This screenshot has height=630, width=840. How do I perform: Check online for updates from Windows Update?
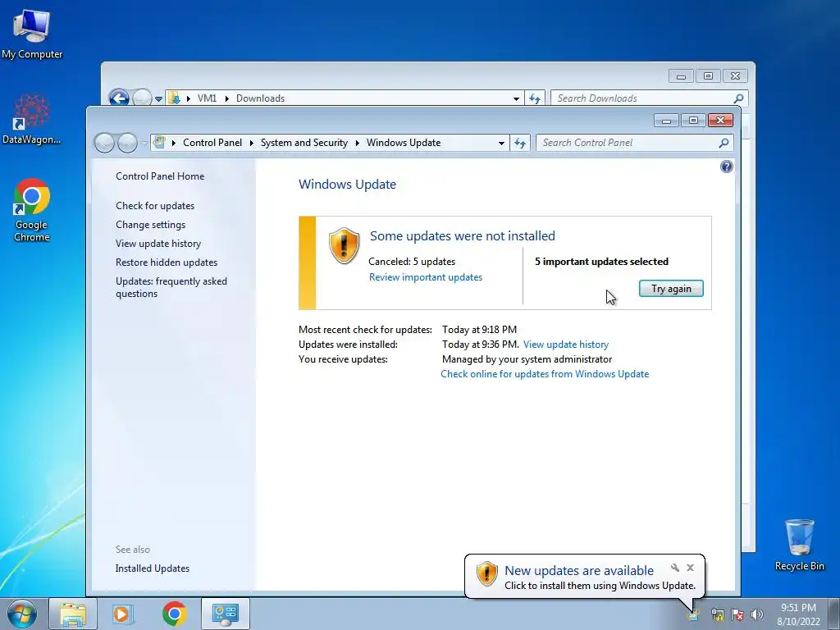[x=545, y=374]
